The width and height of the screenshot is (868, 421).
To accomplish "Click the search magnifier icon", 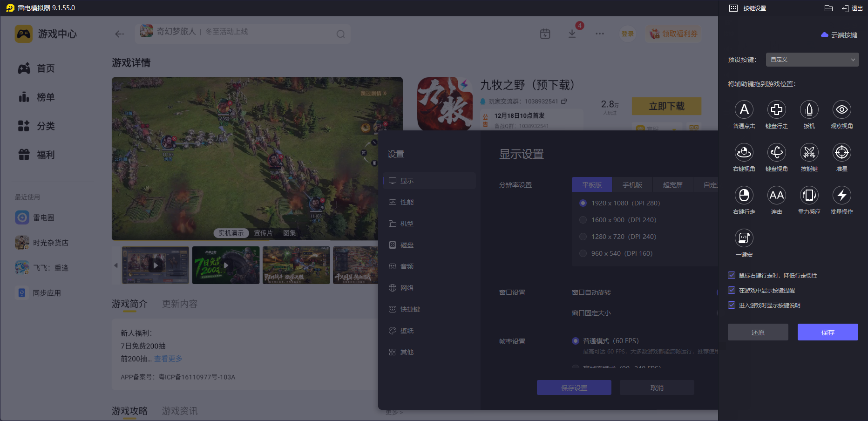I will tap(341, 34).
